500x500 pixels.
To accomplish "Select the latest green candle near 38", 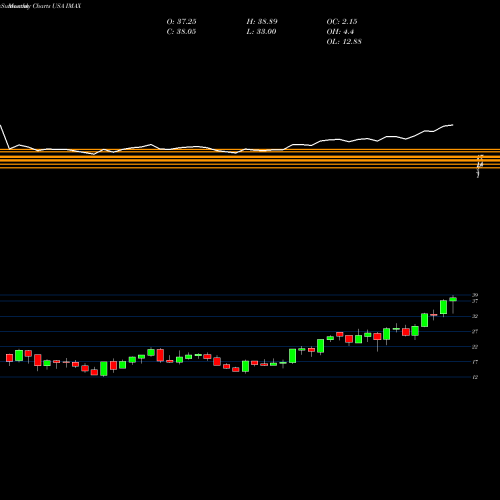I will click(x=453, y=299).
